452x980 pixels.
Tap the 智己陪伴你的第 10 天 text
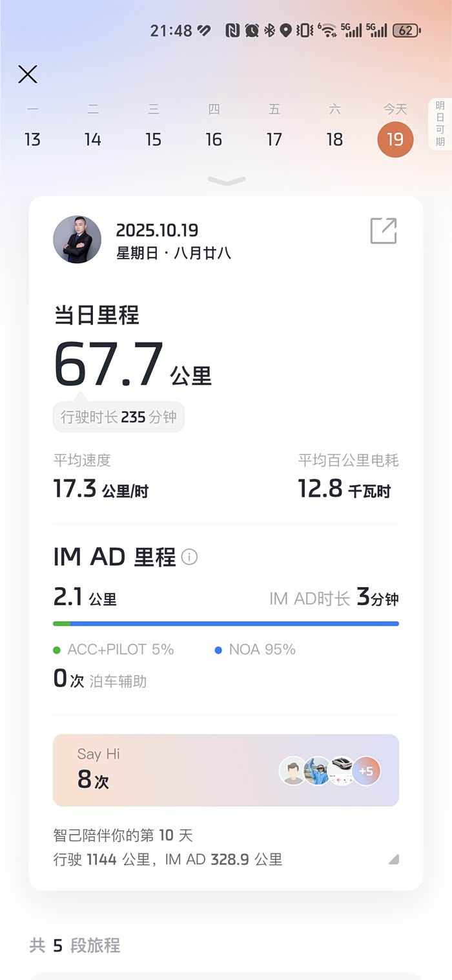coord(123,835)
